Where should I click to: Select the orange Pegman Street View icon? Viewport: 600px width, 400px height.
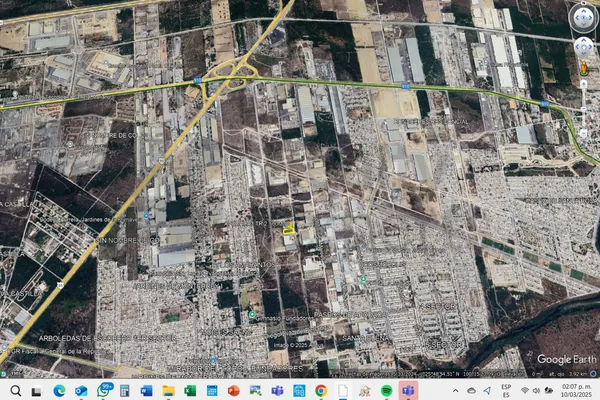point(583,67)
